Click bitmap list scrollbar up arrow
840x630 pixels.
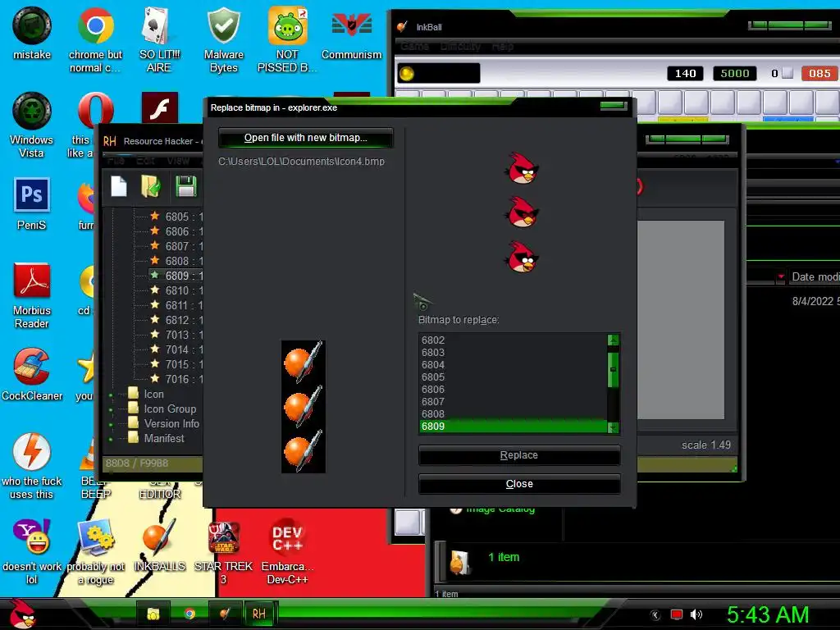pos(614,340)
